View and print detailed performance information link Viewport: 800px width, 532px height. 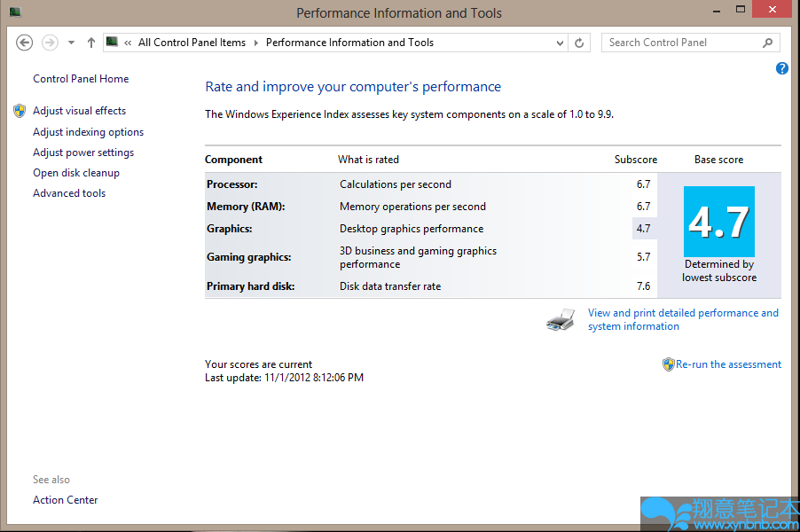pyautogui.click(x=683, y=320)
